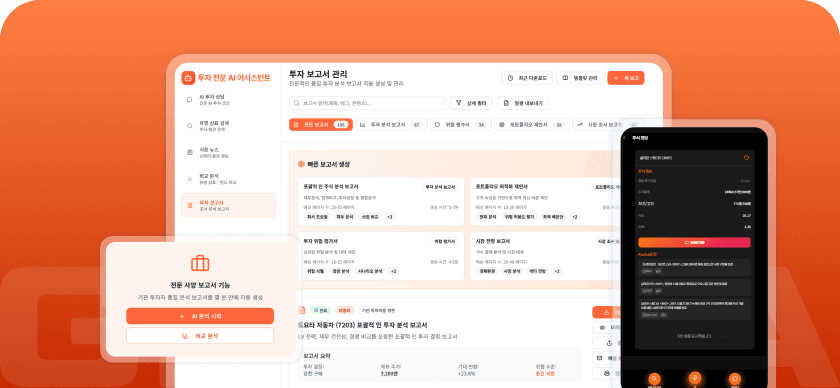Click the chat icon in mobile bottom bar

pyautogui.click(x=735, y=378)
